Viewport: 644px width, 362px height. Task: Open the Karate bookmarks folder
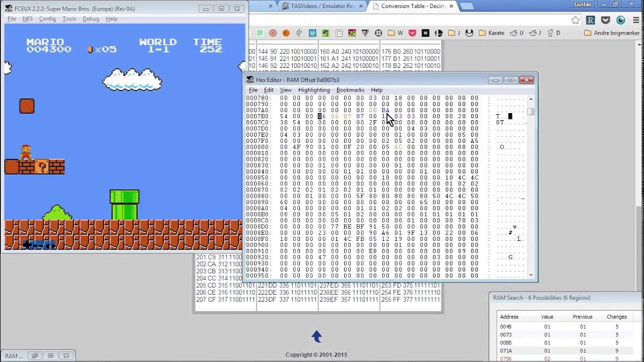click(492, 33)
